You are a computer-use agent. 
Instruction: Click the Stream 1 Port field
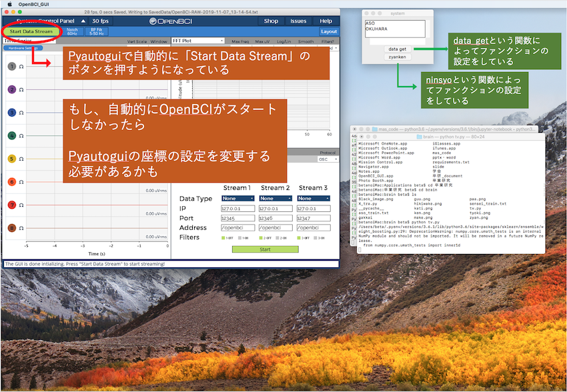point(237,218)
